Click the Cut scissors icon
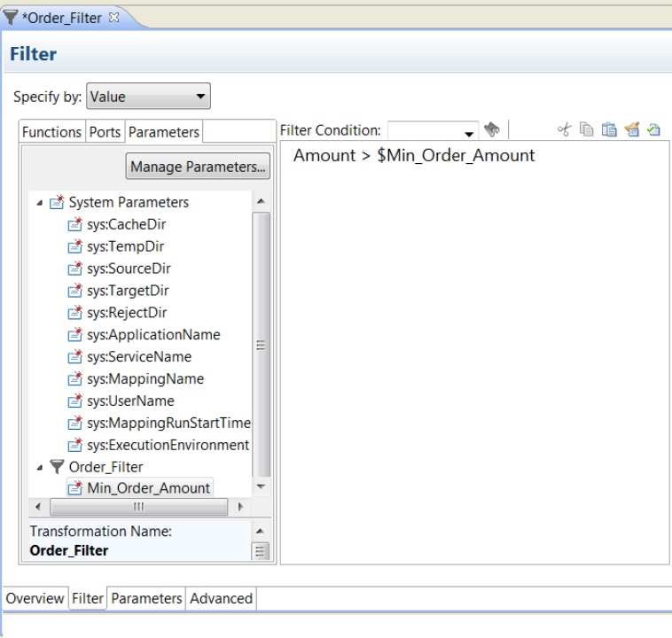Viewport: 672px width, 638px height. pos(565,129)
